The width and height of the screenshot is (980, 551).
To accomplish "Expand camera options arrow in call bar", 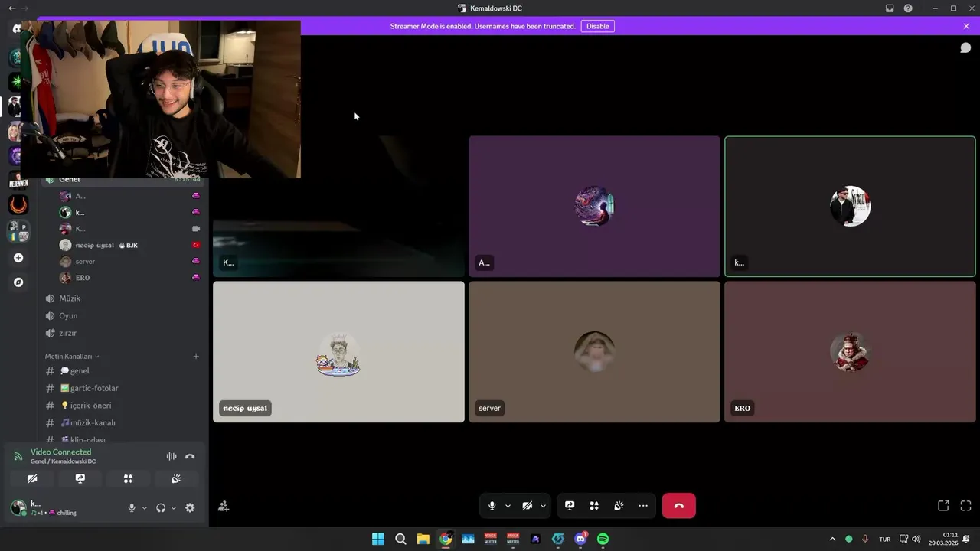I will coord(543,506).
